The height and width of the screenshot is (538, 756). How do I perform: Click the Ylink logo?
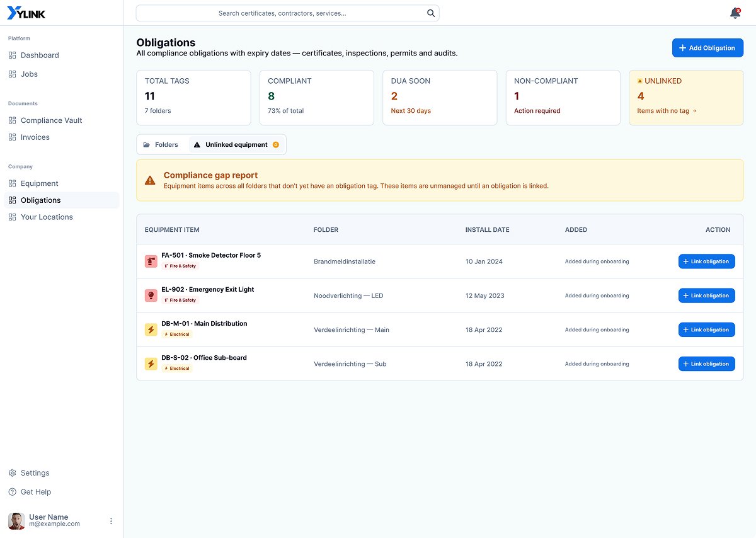coord(26,13)
